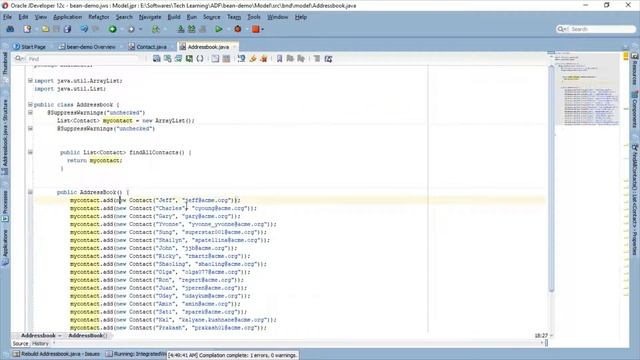The image size is (640, 360).
Task: Open the Applications side panel
Action: 5,247
